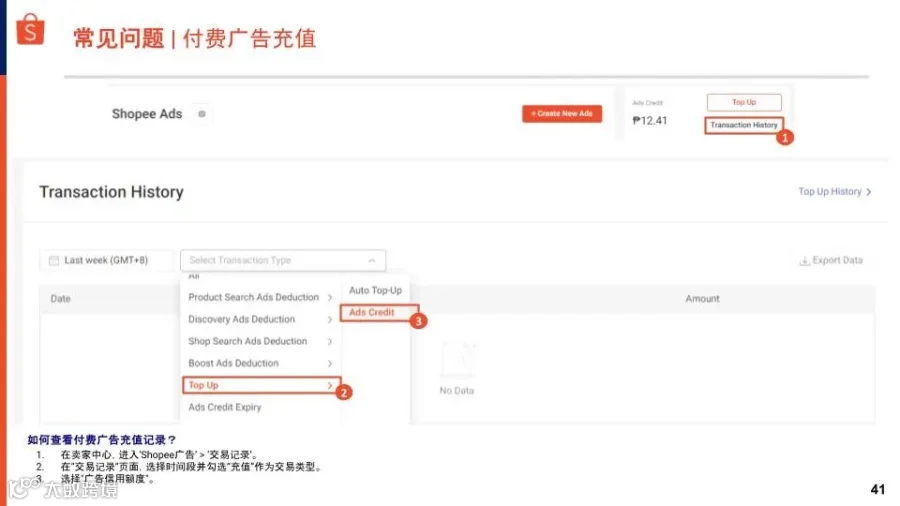Click the Select Transaction Type dropdown arrow

coord(372,260)
